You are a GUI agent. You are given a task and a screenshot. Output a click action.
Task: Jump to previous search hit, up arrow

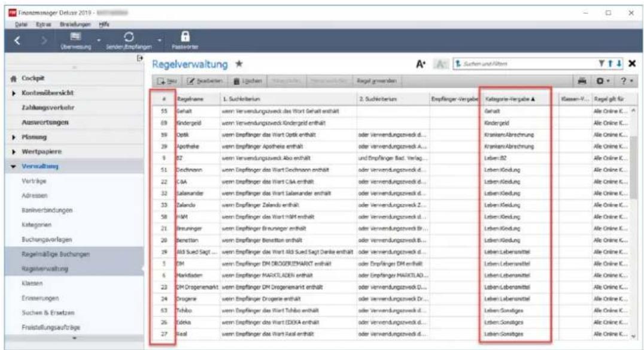(x=610, y=64)
